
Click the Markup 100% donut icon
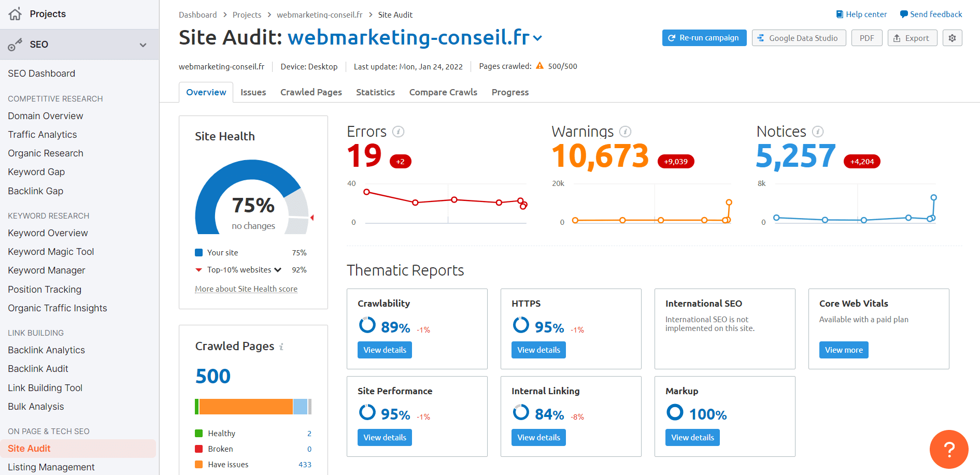[x=675, y=412]
